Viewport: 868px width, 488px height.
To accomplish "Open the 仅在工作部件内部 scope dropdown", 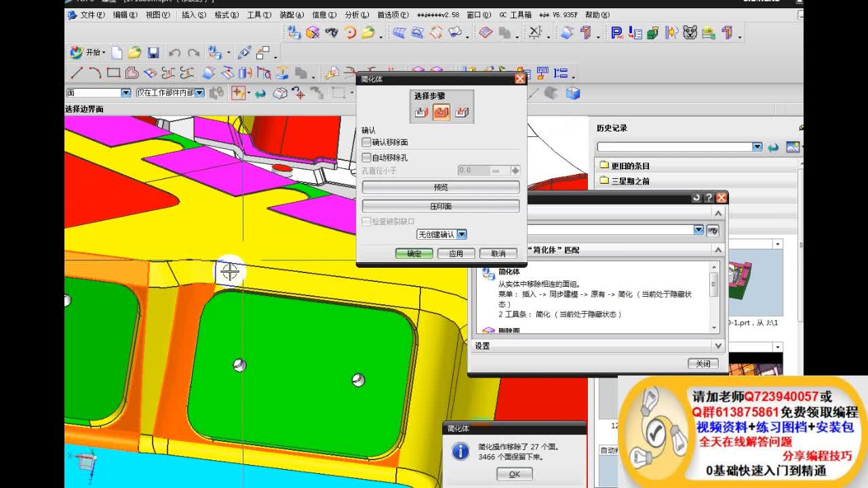I will click(x=199, y=93).
